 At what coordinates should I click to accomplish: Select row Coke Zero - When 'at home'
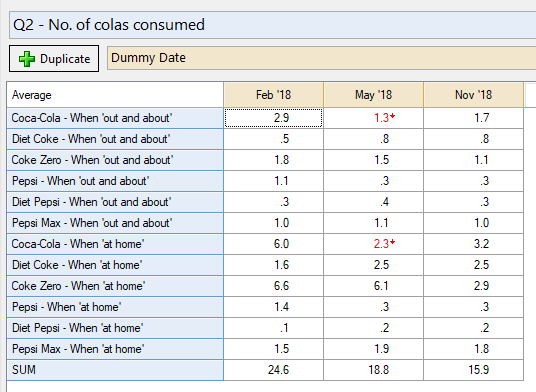[x=115, y=286]
